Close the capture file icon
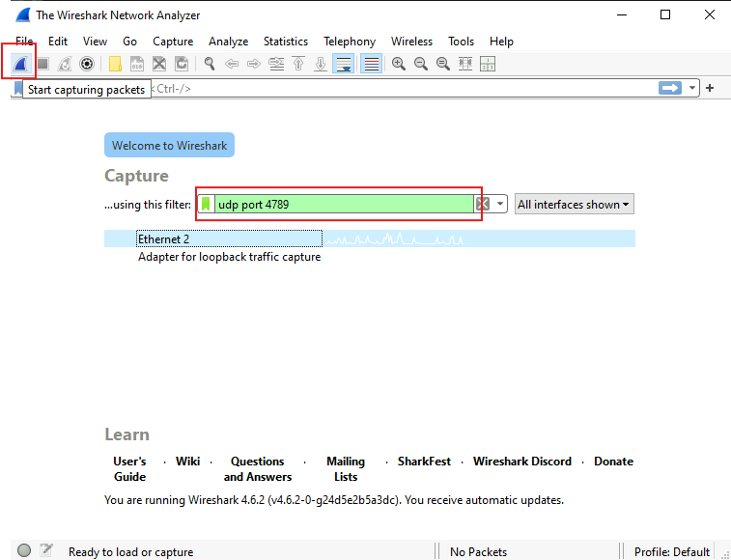731x560 pixels. point(159,64)
